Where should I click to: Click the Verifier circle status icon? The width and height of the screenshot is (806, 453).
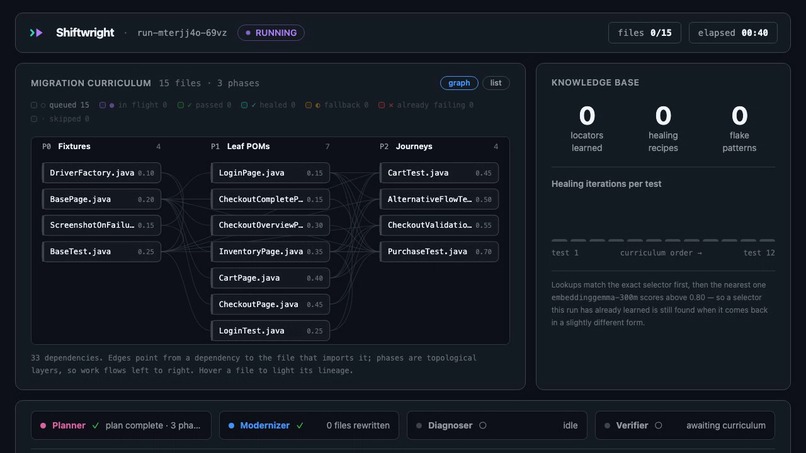point(658,425)
